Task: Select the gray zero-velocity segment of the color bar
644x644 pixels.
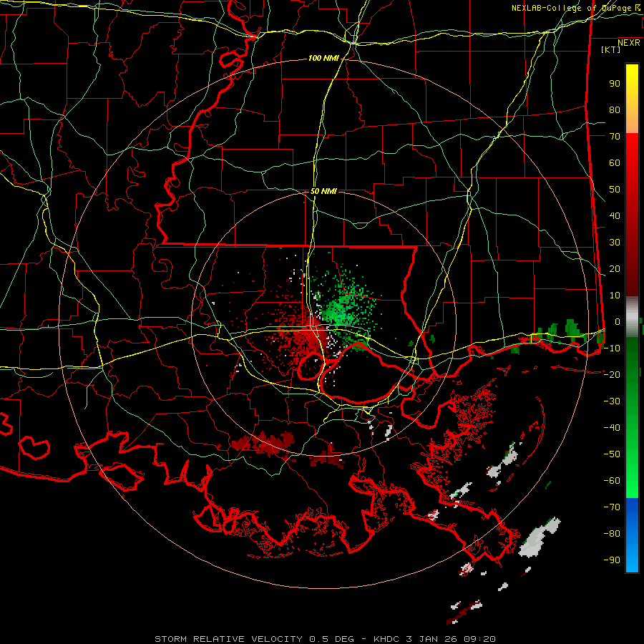Action: click(632, 316)
